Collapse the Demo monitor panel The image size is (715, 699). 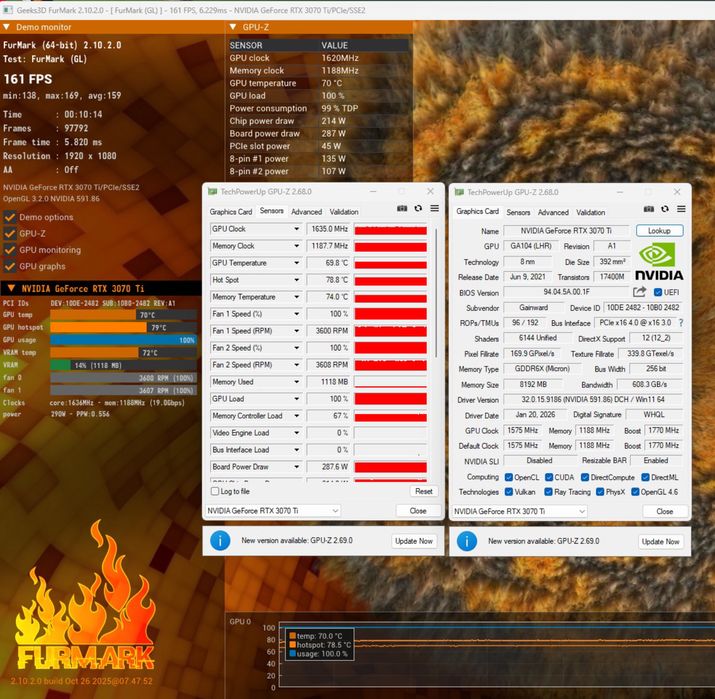(6, 27)
